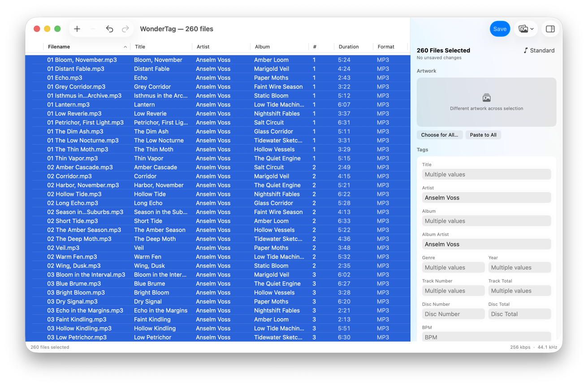Click Paste to All artwork button
The image size is (588, 386).
coord(483,135)
